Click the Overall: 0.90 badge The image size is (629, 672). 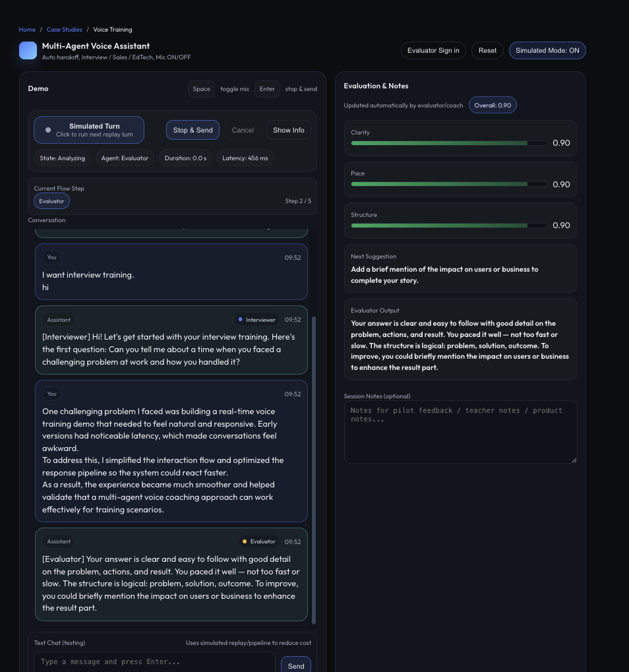click(493, 105)
